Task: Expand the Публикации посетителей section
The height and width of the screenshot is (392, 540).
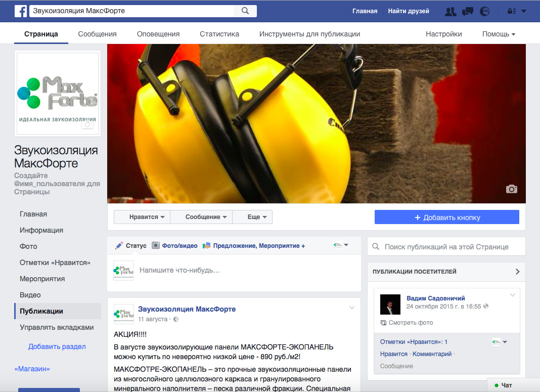Action: [517, 272]
